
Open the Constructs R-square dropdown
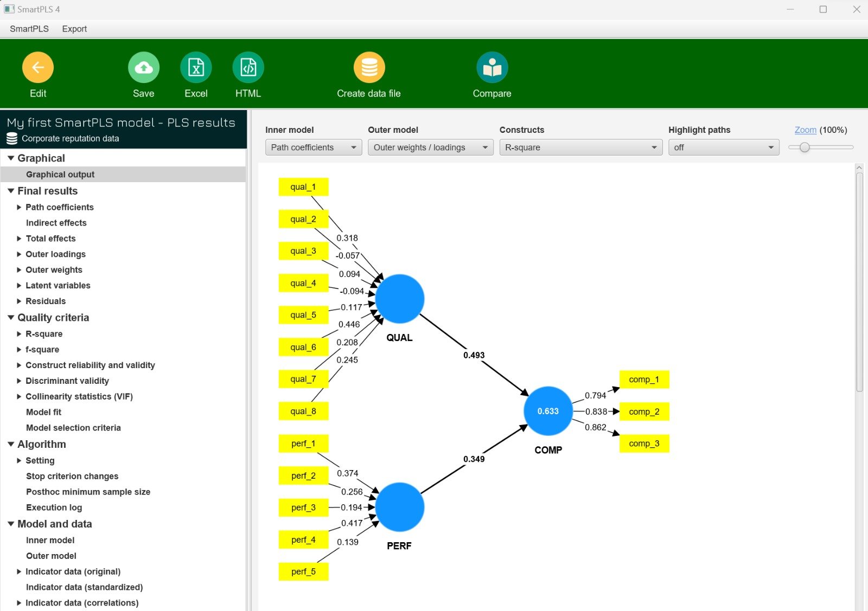tap(580, 147)
